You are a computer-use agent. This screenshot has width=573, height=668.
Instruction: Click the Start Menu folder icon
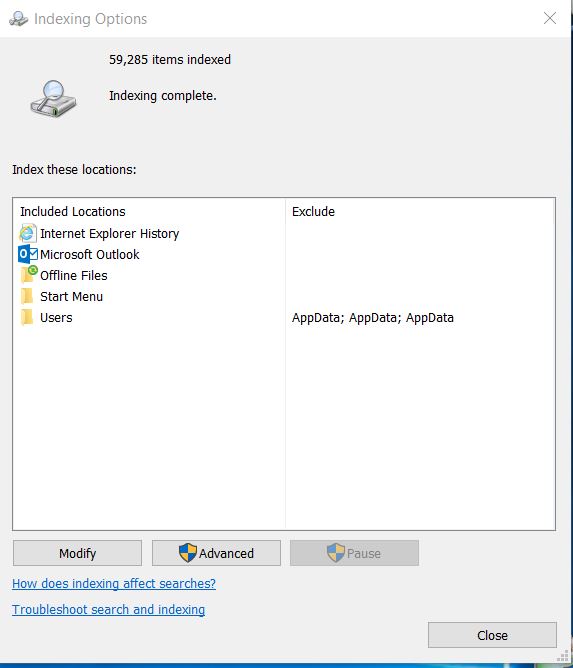coord(27,297)
